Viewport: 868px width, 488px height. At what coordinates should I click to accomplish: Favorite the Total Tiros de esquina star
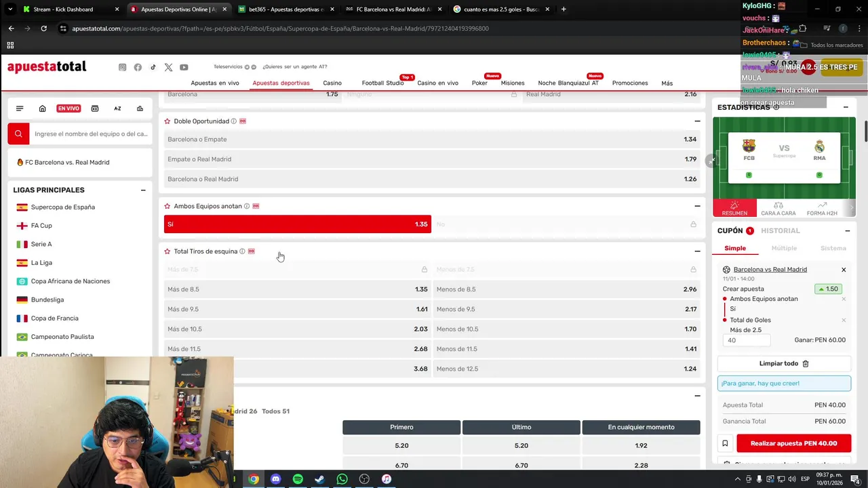167,251
